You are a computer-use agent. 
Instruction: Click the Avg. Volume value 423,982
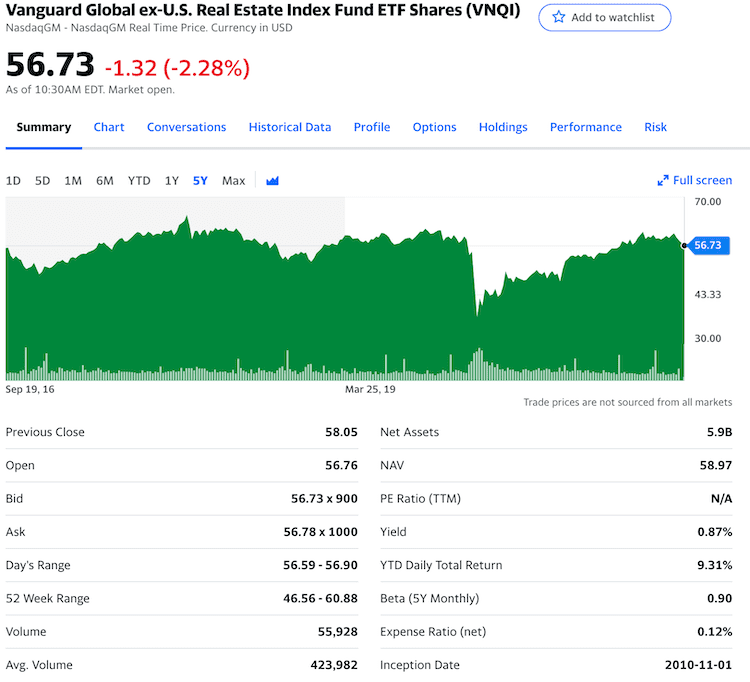(x=334, y=665)
